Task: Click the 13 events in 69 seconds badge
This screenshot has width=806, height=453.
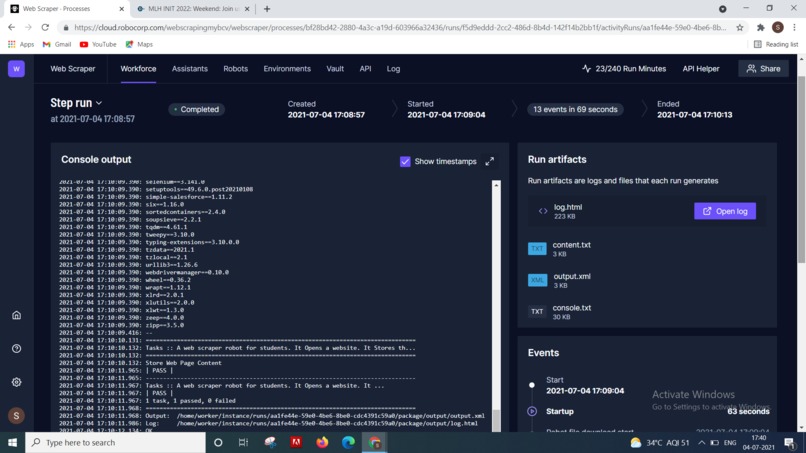Action: [575, 110]
